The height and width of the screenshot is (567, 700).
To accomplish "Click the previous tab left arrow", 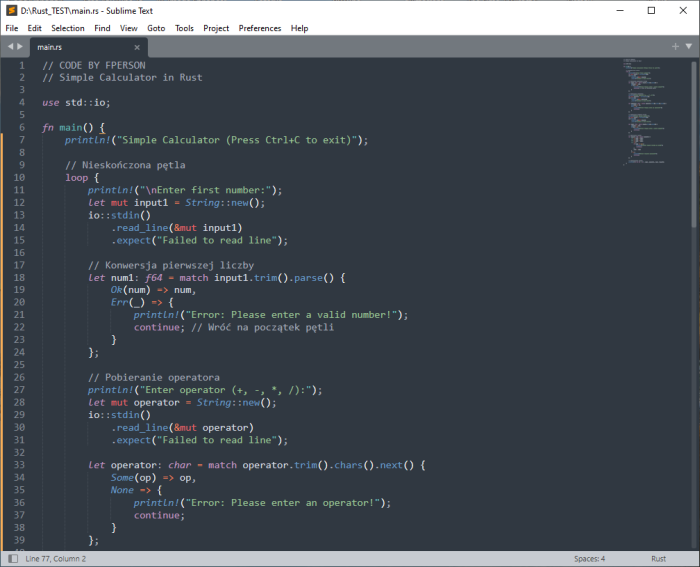I will click(x=9, y=47).
